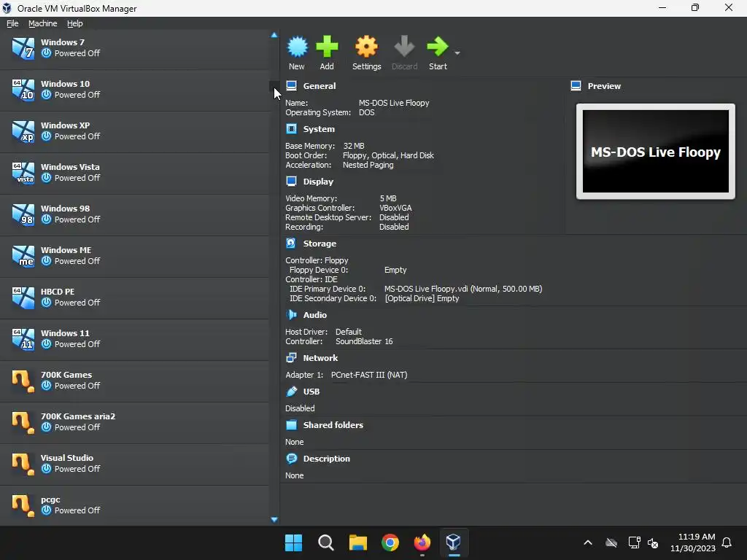Click the MS-DOS Live Floopy.vdi storage entry
Viewport: 747px width, 560px height.
(x=463, y=289)
